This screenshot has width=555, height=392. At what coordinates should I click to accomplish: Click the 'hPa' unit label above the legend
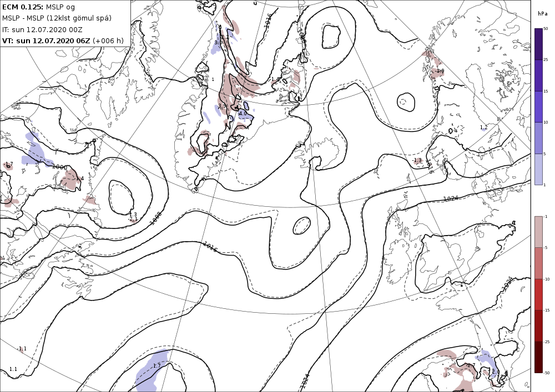(542, 14)
